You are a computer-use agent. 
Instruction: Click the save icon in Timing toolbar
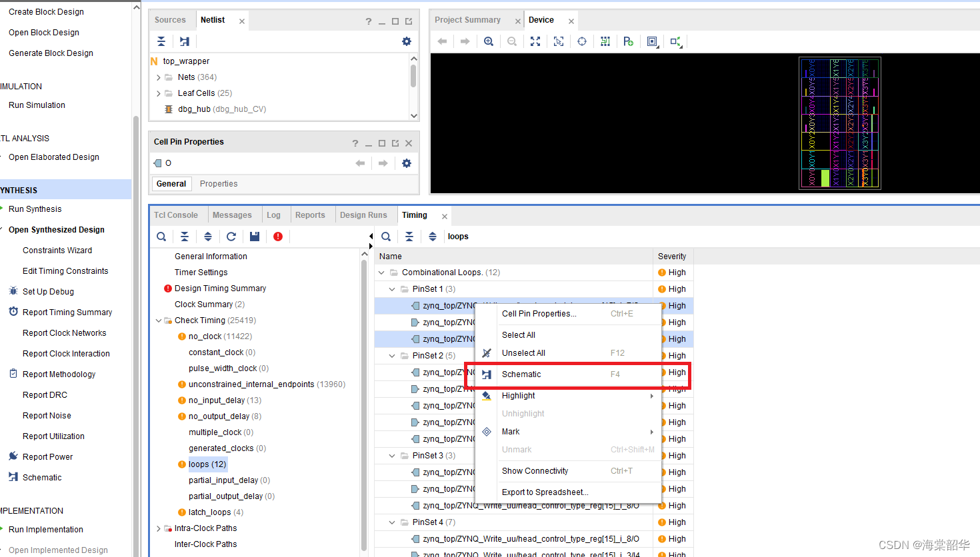(x=255, y=237)
